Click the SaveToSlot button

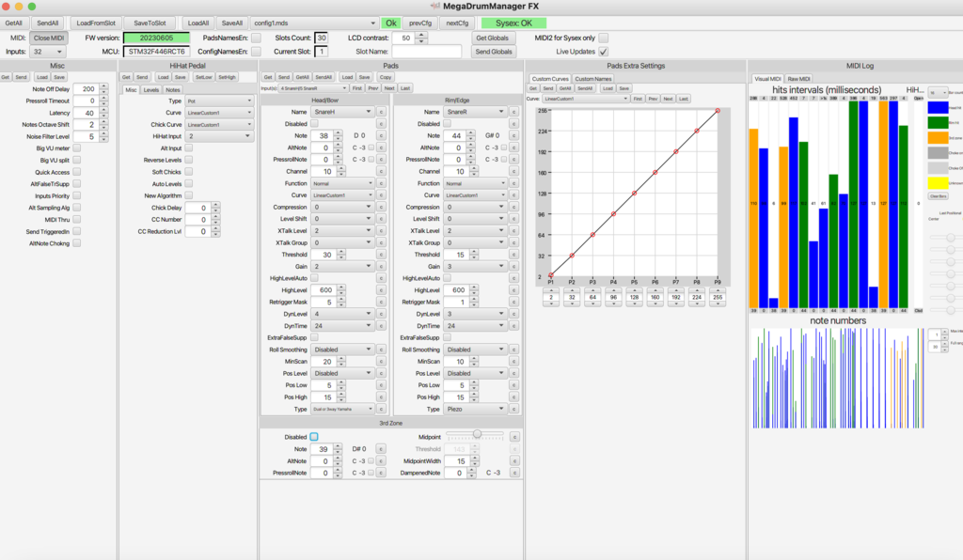click(x=150, y=23)
